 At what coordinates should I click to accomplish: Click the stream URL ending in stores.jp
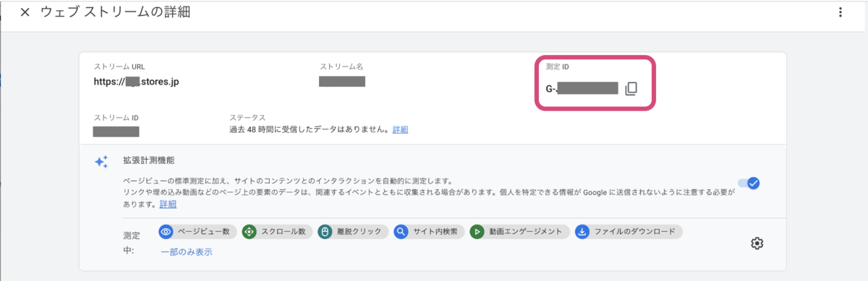[136, 82]
